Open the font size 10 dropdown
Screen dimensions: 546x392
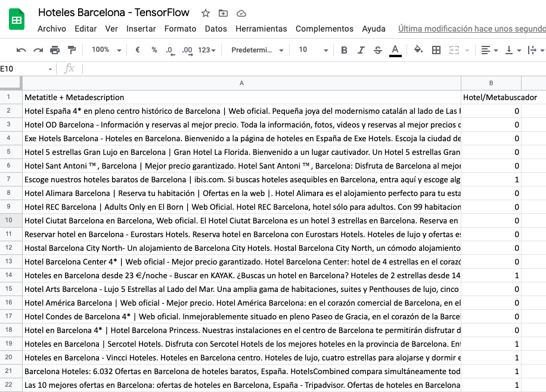click(313, 50)
